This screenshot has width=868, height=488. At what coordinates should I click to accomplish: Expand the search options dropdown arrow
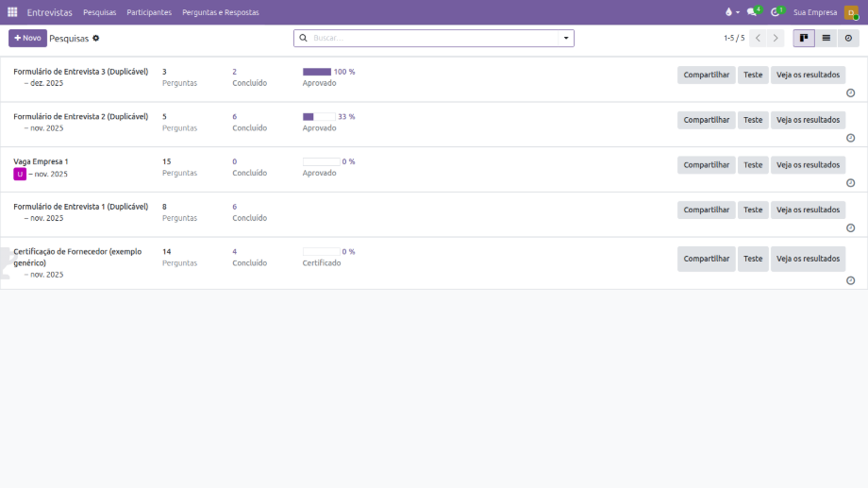point(566,39)
